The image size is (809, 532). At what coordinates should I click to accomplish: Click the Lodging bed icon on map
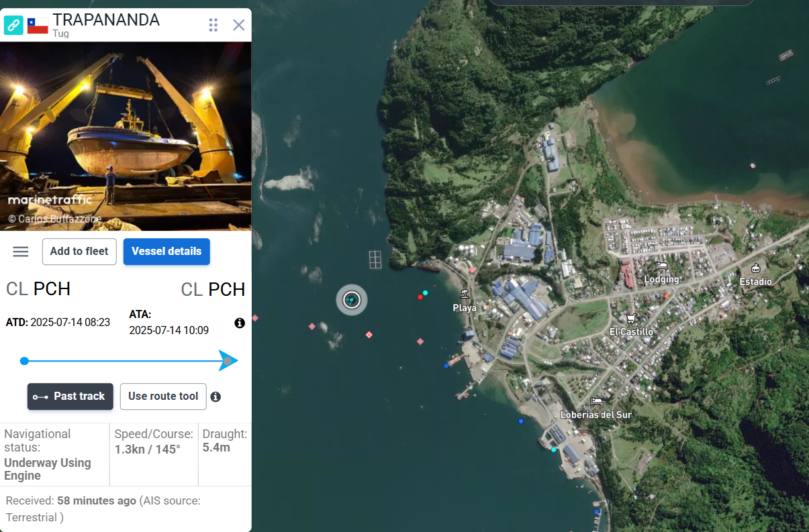[662, 266]
